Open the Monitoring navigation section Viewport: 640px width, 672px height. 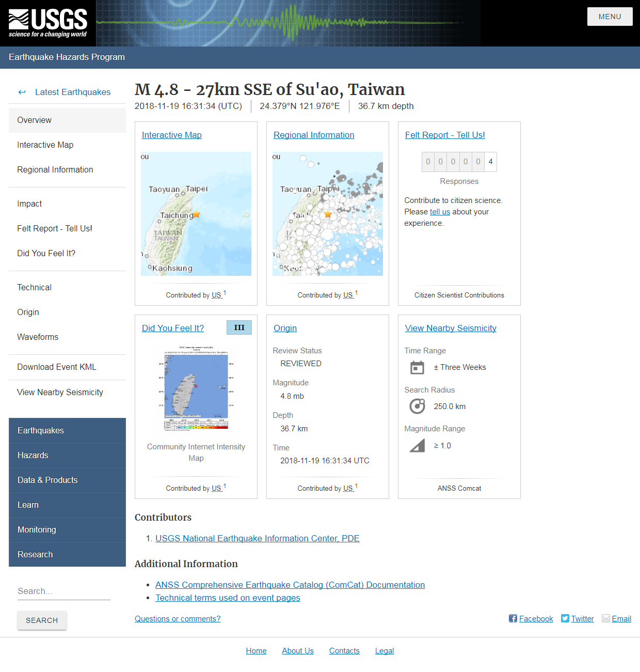67,529
